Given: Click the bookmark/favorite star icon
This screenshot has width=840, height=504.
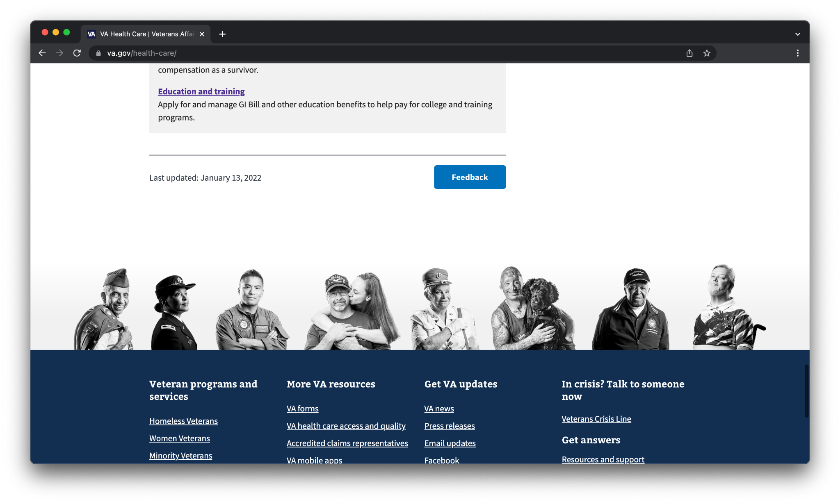Looking at the screenshot, I should pyautogui.click(x=707, y=53).
